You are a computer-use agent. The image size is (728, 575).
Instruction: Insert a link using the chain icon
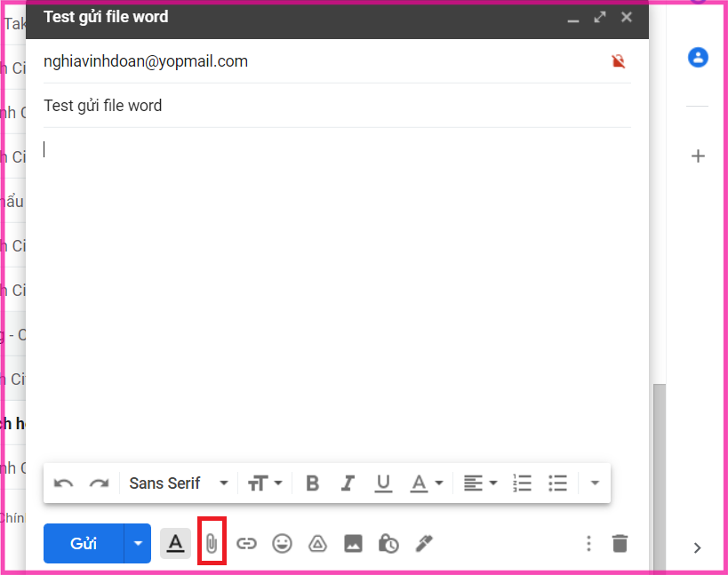(x=246, y=543)
